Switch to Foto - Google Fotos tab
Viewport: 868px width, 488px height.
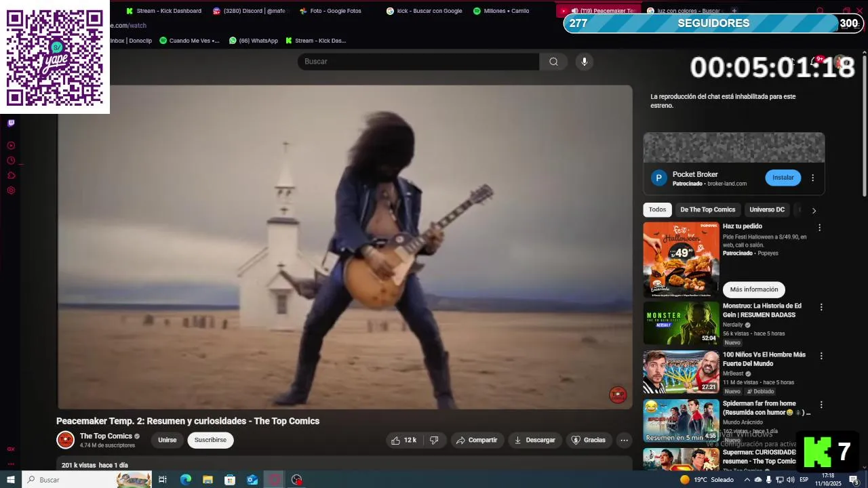(x=331, y=11)
